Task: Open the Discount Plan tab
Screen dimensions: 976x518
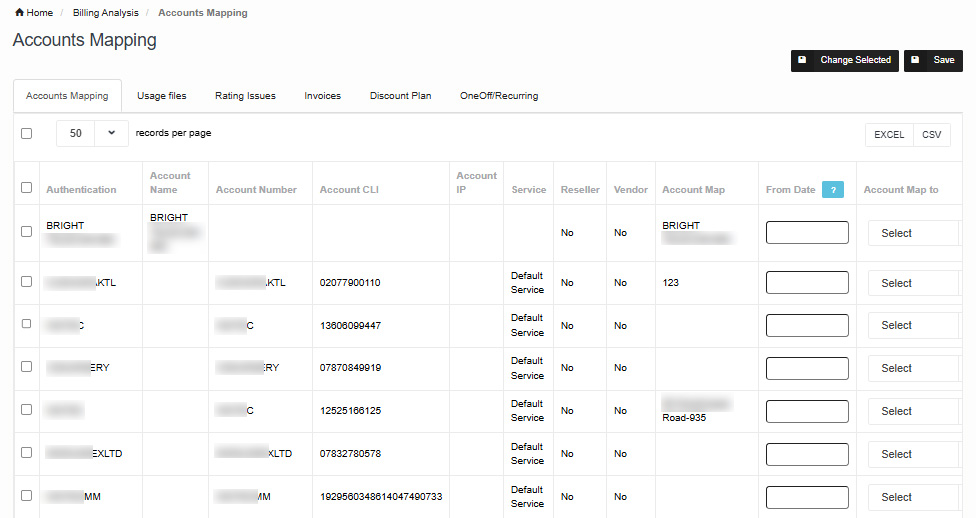Action: point(400,97)
